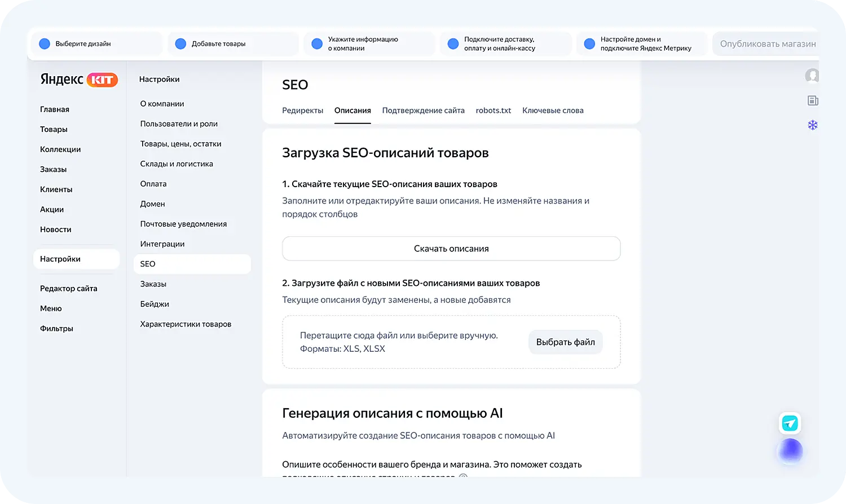The width and height of the screenshot is (846, 504).
Task: Select Домен in settings menu
Action: (x=152, y=204)
